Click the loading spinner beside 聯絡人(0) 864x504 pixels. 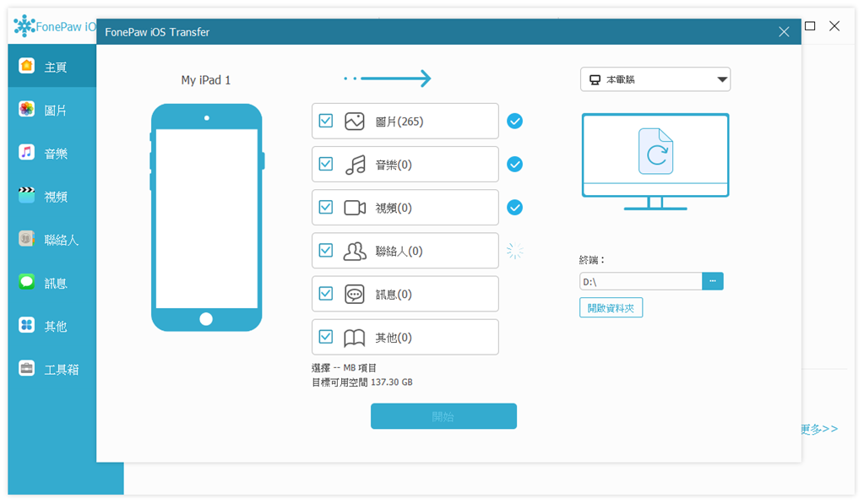click(514, 251)
